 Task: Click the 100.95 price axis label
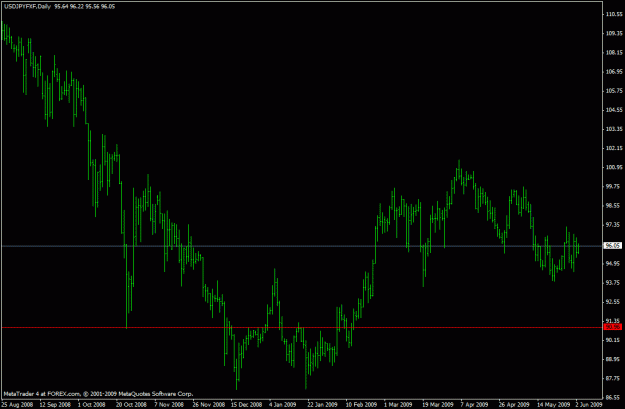(614, 167)
